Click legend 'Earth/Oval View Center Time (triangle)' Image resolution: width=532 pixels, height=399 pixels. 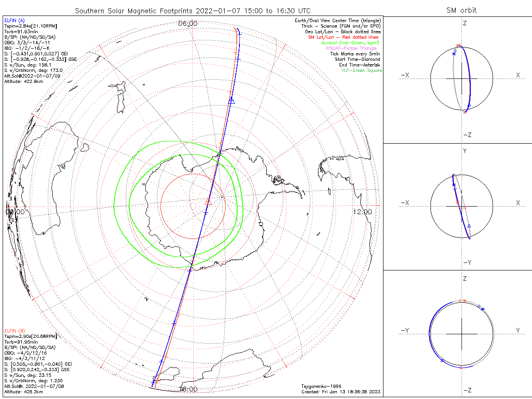[337, 21]
